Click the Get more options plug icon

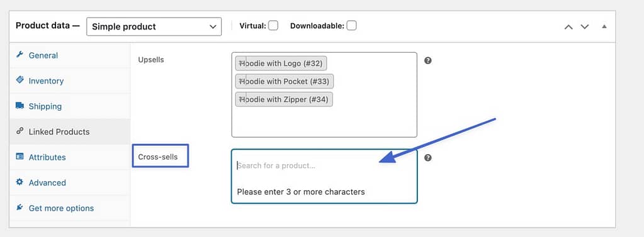click(20, 207)
